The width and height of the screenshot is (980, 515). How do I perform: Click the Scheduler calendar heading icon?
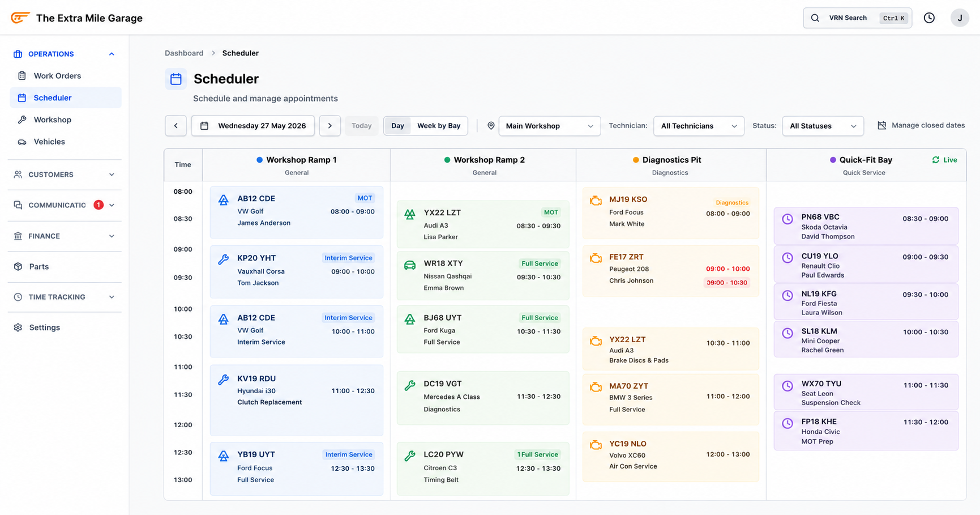click(176, 79)
